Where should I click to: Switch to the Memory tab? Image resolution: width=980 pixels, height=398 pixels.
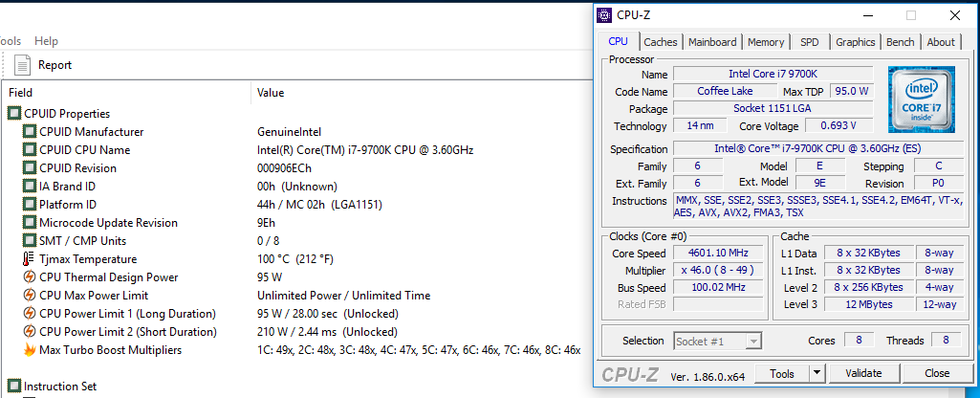click(766, 42)
